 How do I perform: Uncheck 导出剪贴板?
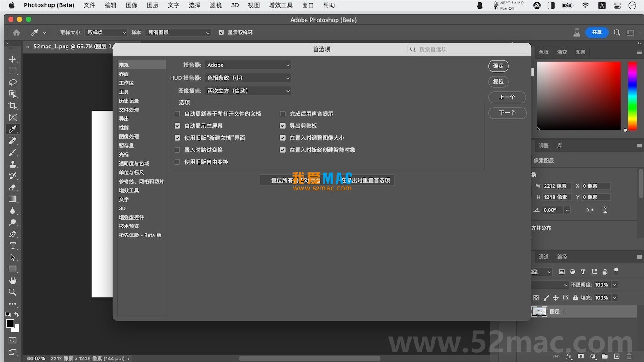(282, 126)
